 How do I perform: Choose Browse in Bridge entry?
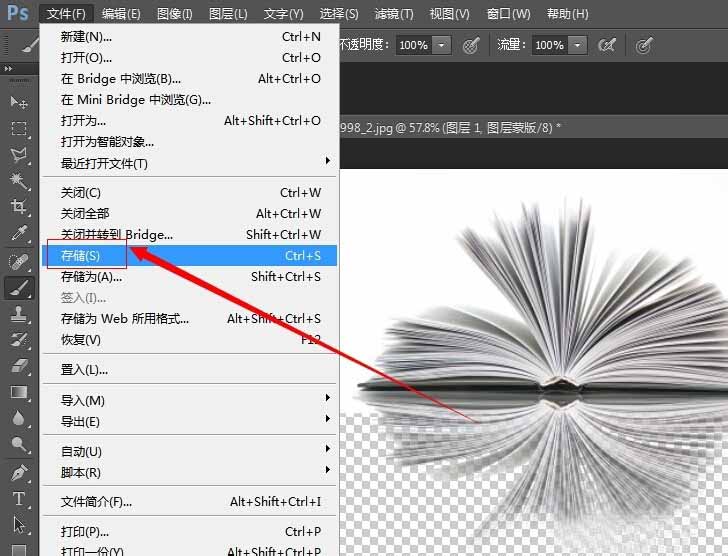click(189, 78)
